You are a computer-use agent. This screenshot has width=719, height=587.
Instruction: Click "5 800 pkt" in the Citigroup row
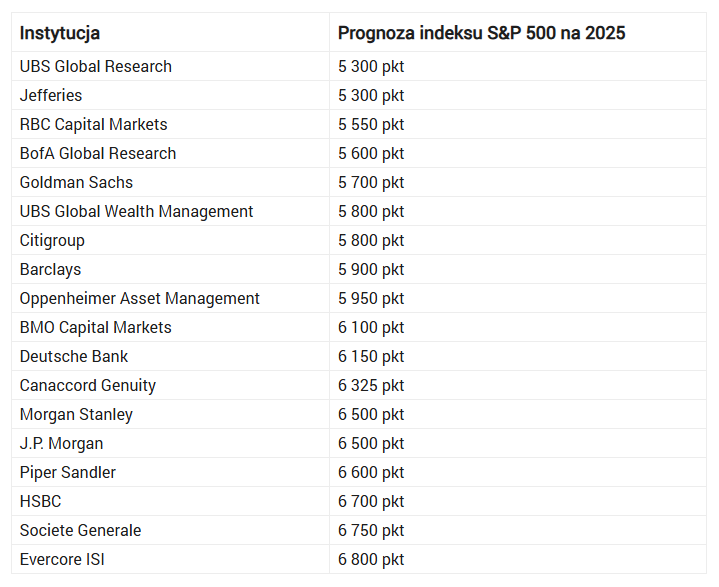(371, 240)
